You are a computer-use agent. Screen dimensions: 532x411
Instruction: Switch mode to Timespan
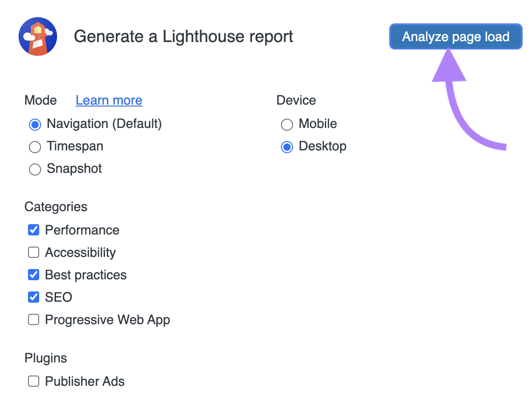click(35, 147)
